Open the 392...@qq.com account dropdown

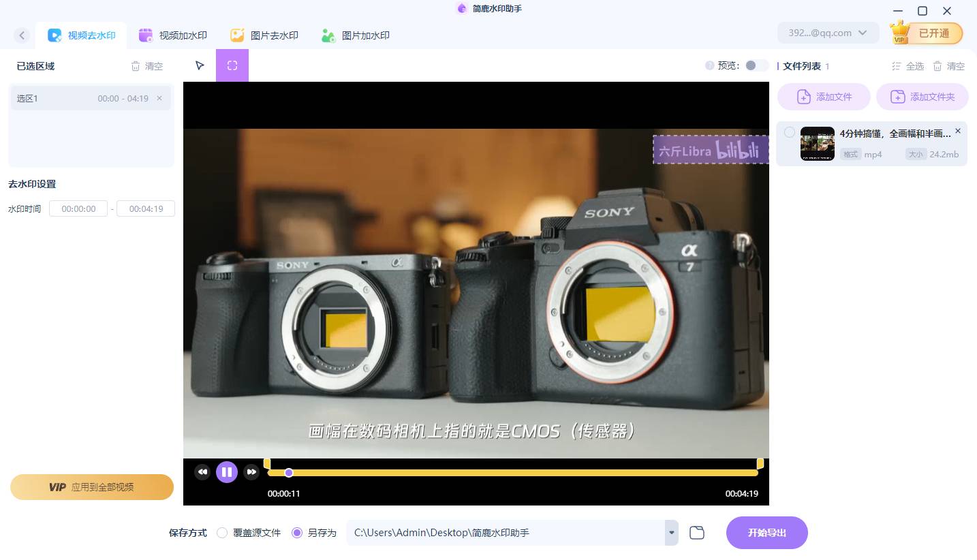click(828, 33)
